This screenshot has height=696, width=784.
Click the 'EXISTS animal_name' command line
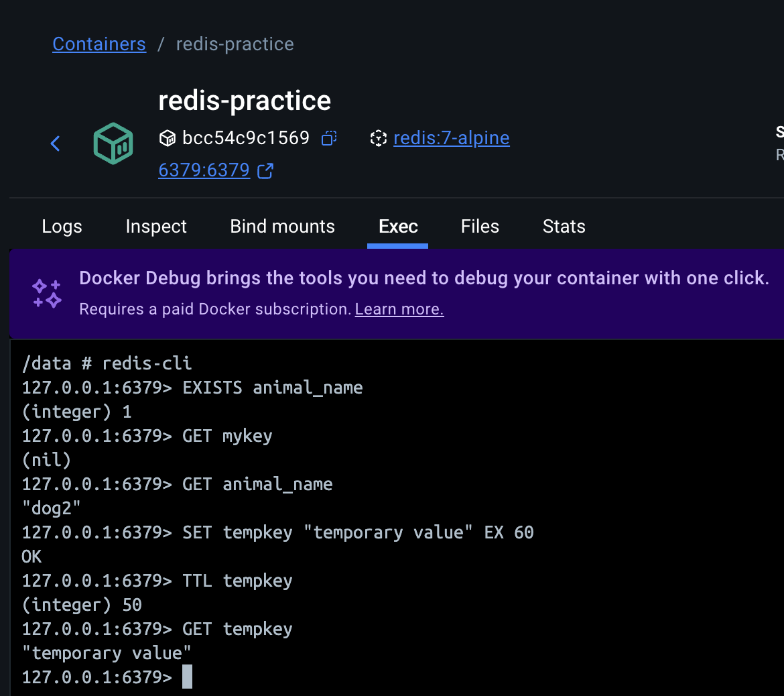[192, 388]
